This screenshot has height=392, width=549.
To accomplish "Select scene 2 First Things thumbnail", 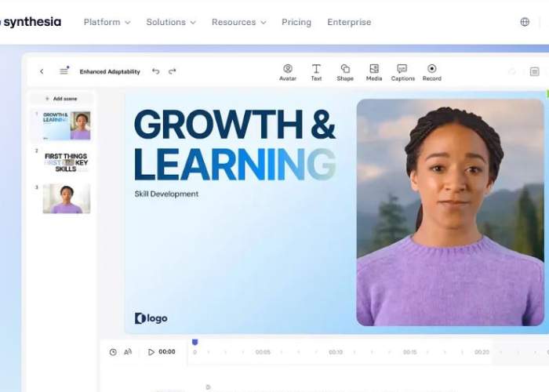I will click(x=67, y=162).
